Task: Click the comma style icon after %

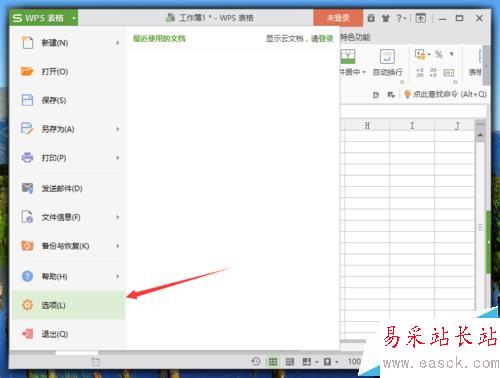Action: click(x=452, y=54)
